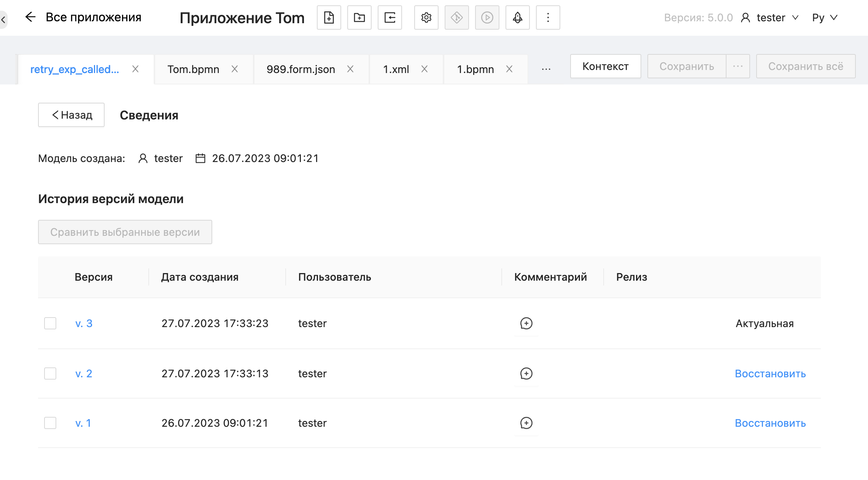Click the rocket deploy icon

click(x=517, y=17)
